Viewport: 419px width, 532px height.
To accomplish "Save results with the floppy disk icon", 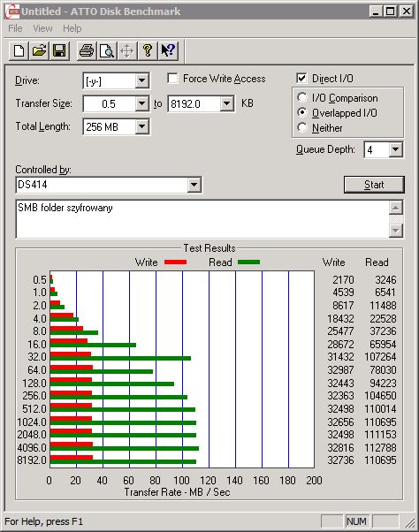I will (59, 51).
